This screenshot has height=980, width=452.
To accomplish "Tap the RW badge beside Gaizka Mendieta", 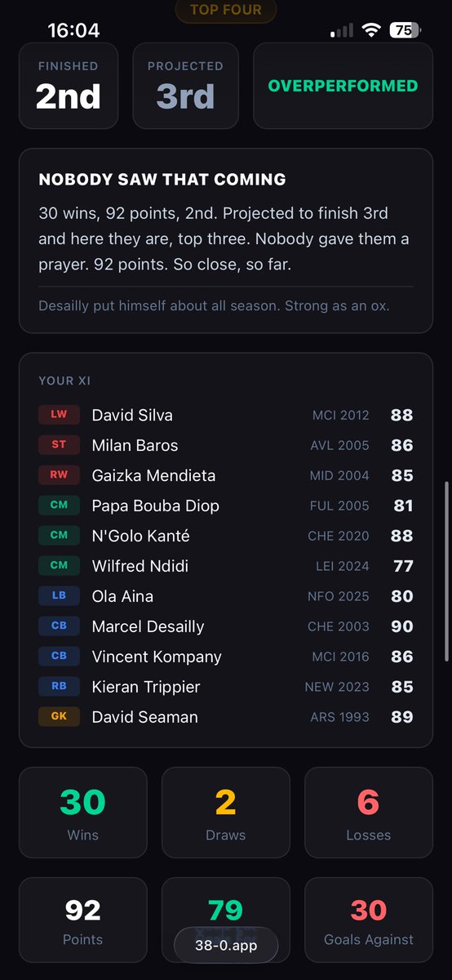I will click(x=59, y=474).
